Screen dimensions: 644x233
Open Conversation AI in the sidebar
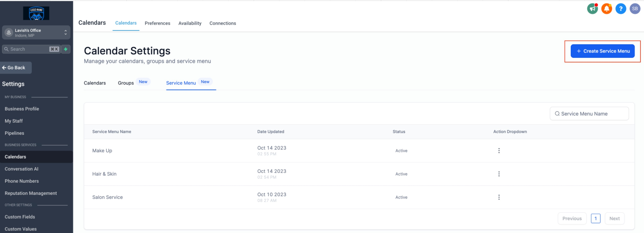pyautogui.click(x=21, y=169)
